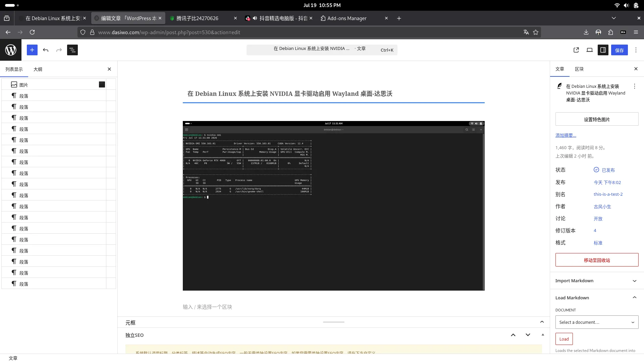Screen dimensions: 644x362
Task: Open the Select a document dropdown
Action: click(x=597, y=322)
